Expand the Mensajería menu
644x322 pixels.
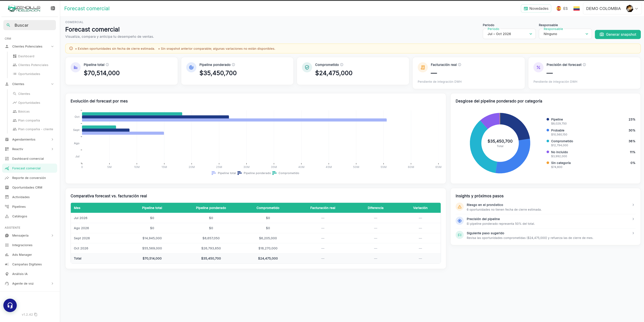click(52, 236)
